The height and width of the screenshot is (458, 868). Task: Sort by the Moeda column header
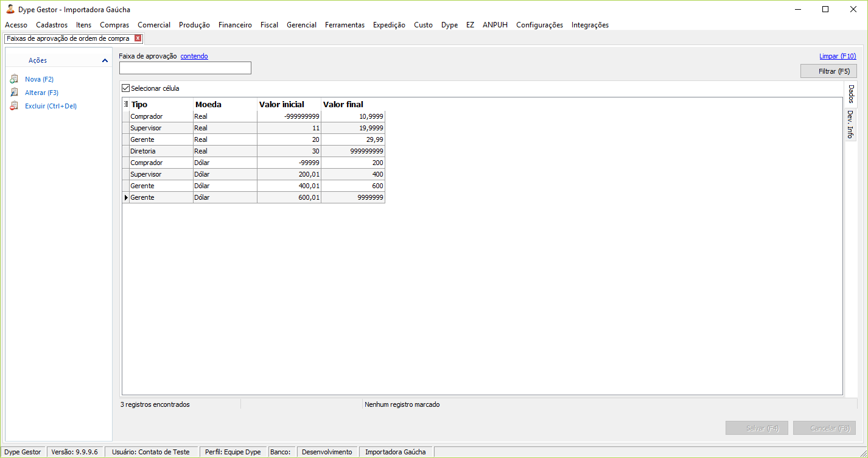coord(225,104)
